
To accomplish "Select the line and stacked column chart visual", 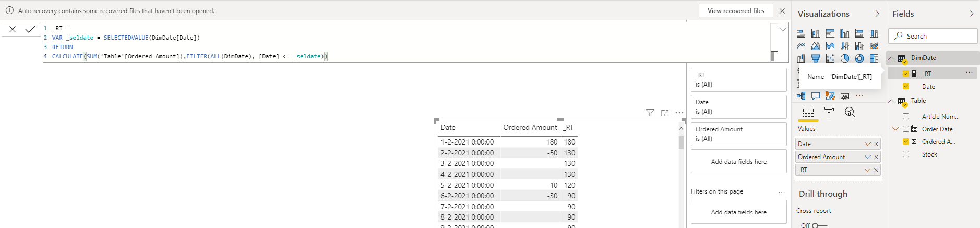I will coord(845,46).
